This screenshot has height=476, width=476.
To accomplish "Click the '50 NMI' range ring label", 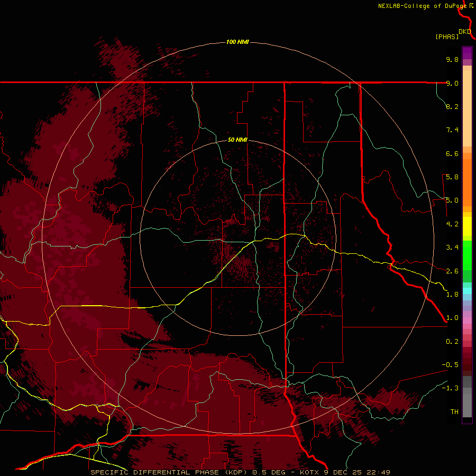I will click(x=237, y=140).
